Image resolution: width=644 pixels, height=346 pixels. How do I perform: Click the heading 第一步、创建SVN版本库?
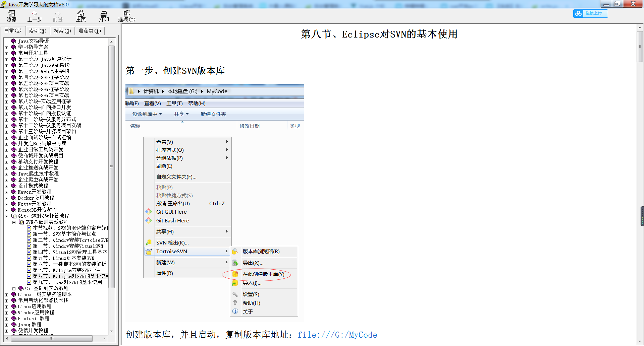175,71
